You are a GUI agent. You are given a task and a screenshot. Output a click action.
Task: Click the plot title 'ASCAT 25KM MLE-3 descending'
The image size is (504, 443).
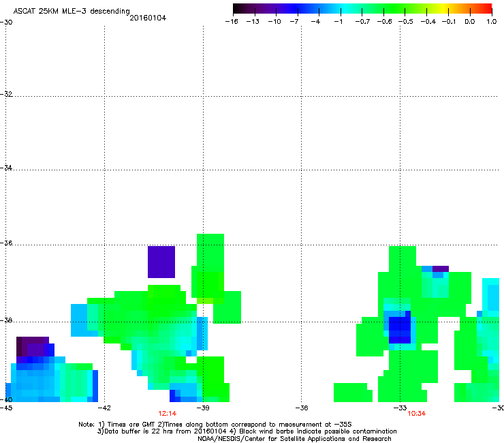72,11
